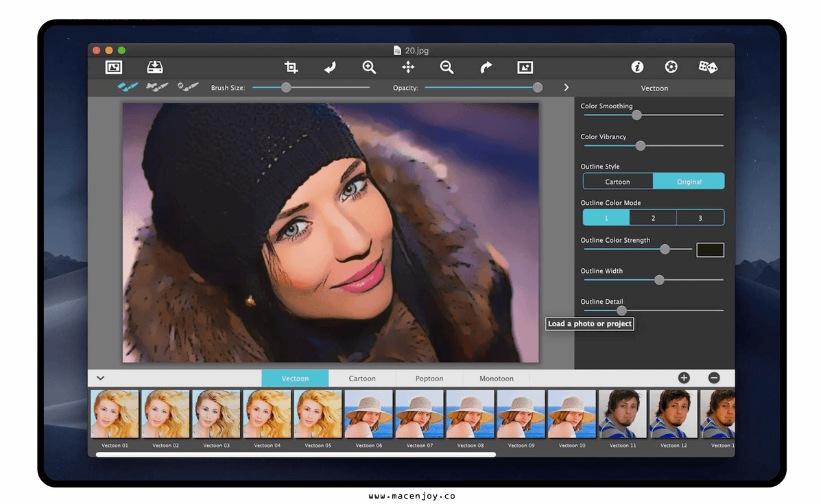Click the Brush Size slider handle
Screen dimensions: 823x504
[286, 87]
